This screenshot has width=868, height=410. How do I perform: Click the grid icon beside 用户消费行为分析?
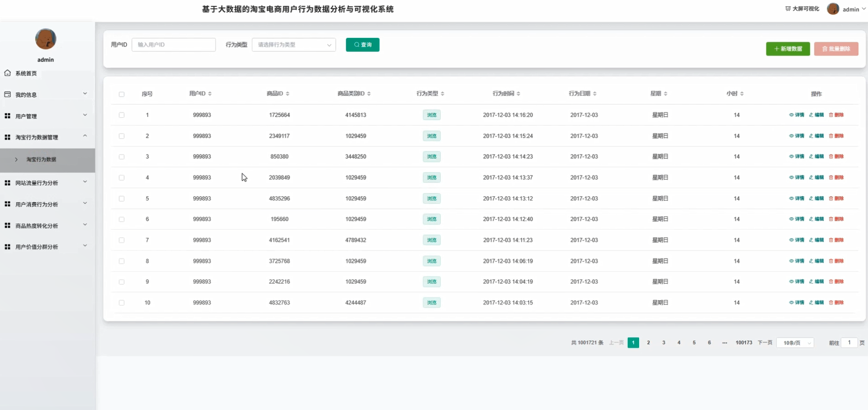(x=7, y=204)
